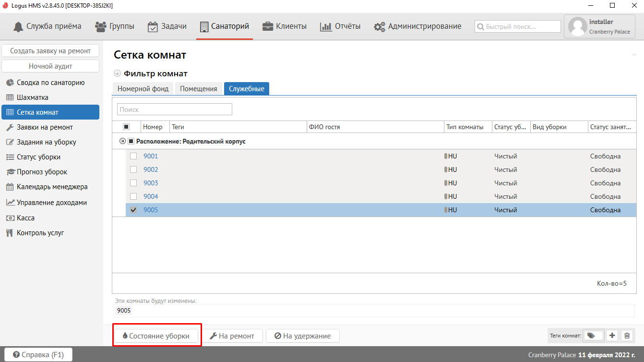Click the room tags icon button
644x362 pixels.
point(593,336)
